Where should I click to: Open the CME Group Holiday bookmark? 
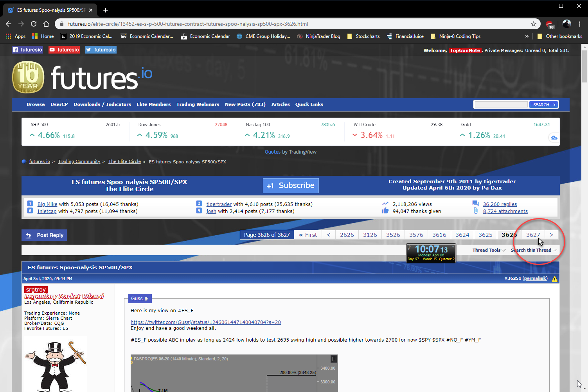coord(263,36)
